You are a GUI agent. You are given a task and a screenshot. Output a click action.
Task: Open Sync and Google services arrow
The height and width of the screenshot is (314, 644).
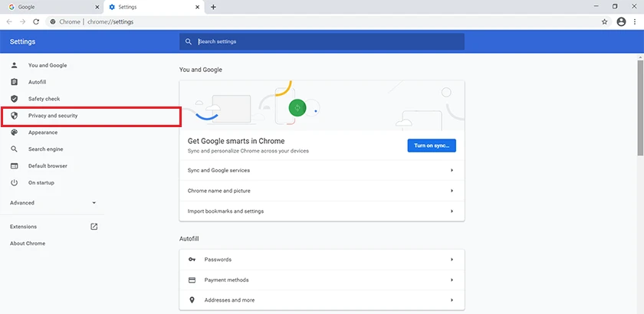point(452,170)
